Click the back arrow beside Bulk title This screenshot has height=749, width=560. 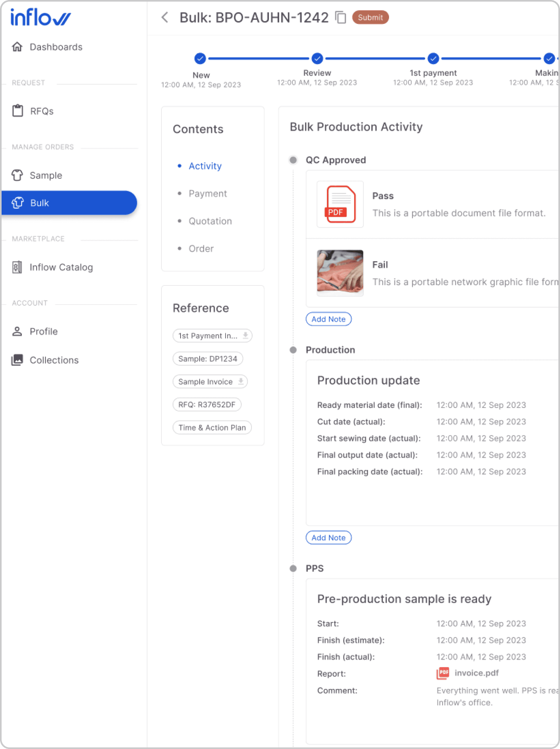pyautogui.click(x=165, y=17)
